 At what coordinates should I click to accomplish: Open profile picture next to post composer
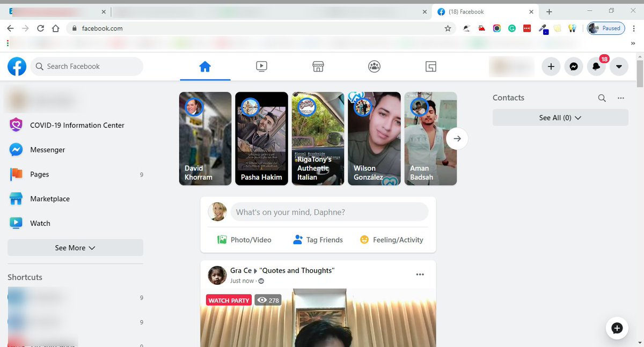217,212
